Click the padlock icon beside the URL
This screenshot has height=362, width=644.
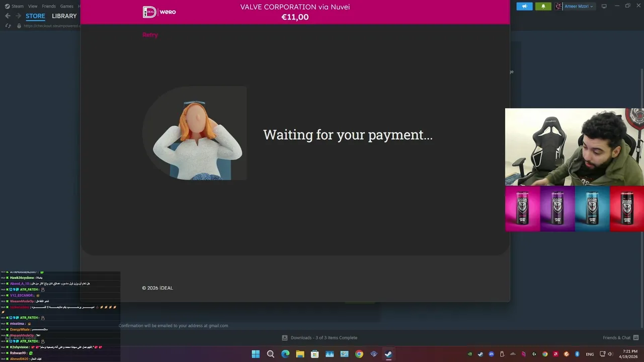pos(19,26)
